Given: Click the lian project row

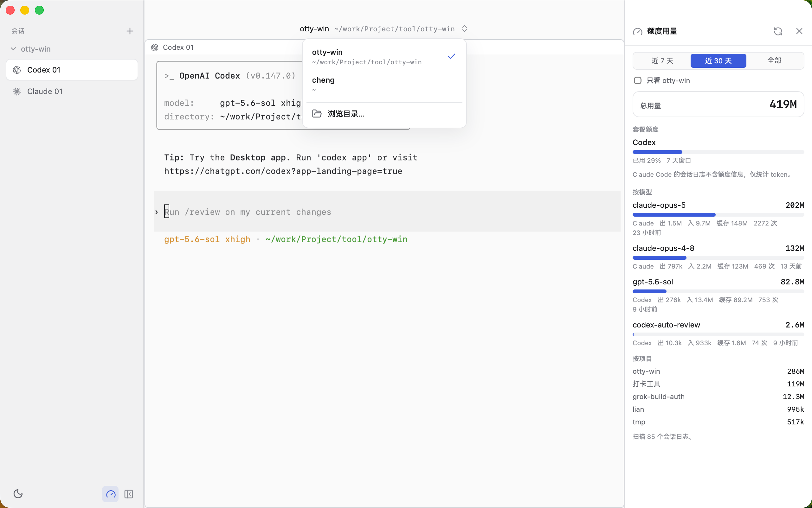Looking at the screenshot, I should click(718, 409).
